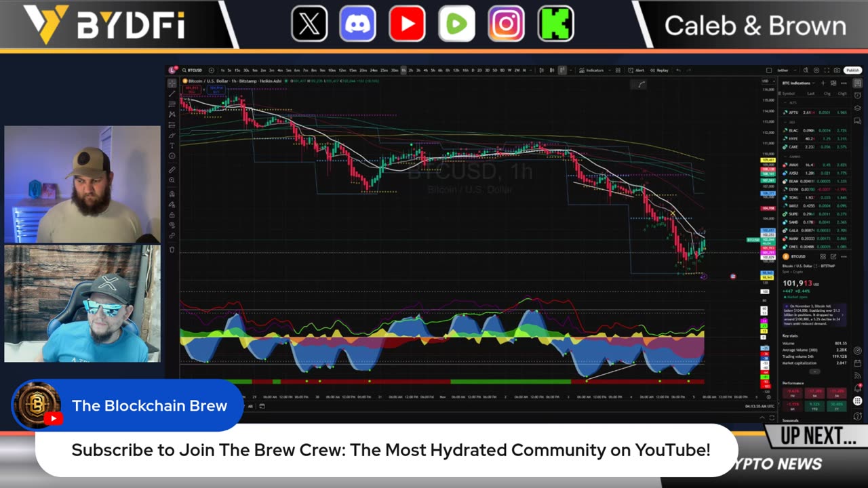Open the YouTube icon in banner
Image resolution: width=868 pixels, height=488 pixels.
[407, 24]
